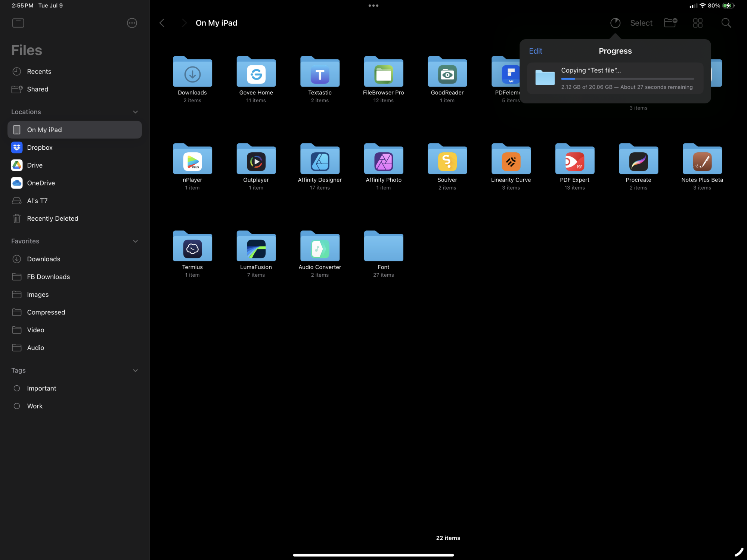Image resolution: width=747 pixels, height=560 pixels.
Task: Open the three-dot multitasking menu at top
Action: click(373, 6)
